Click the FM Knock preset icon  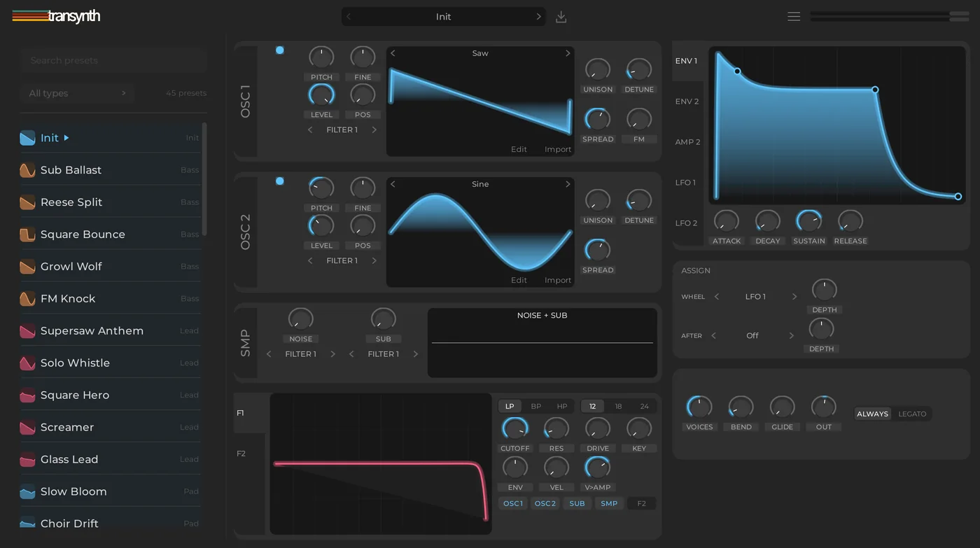click(x=27, y=299)
